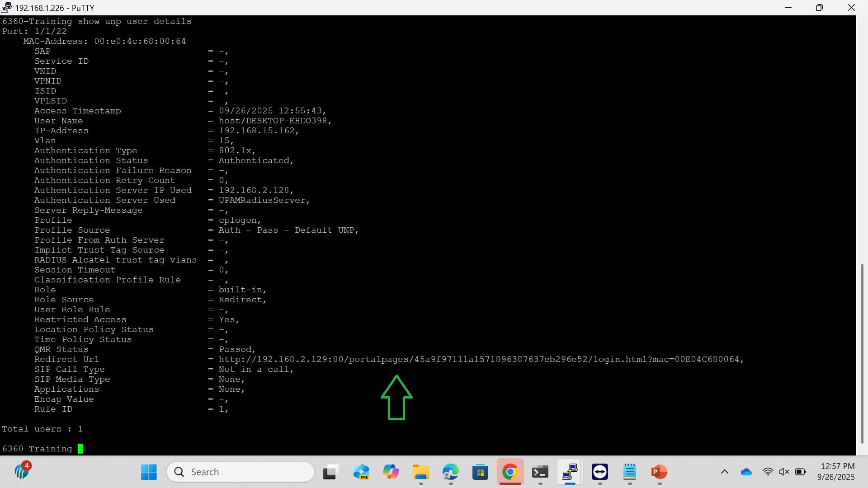Open TeamViewer from the taskbar
This screenshot has width=868, height=488.
click(599, 472)
